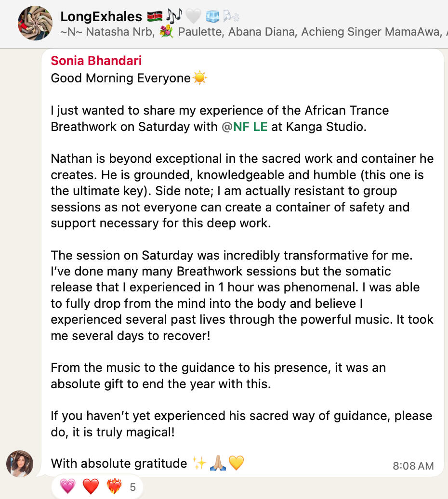
Task: Click the sparkles emoji after absolute gratitude
Action: [x=199, y=463]
